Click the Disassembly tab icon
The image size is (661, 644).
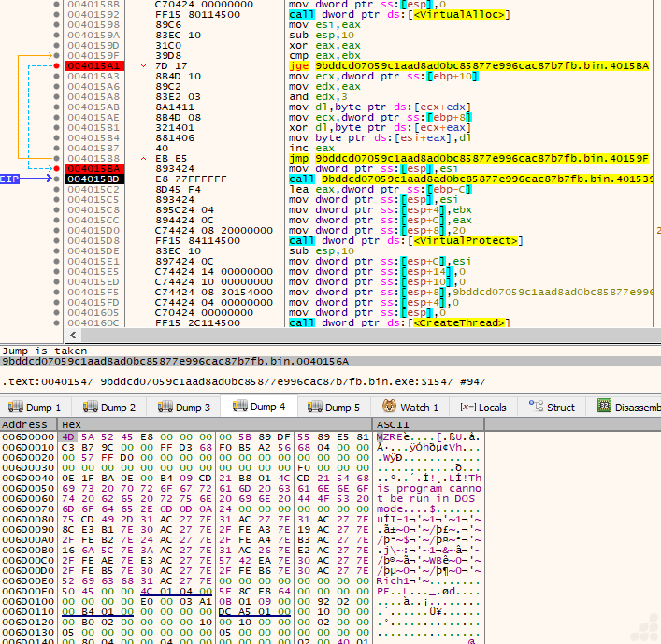tap(605, 407)
